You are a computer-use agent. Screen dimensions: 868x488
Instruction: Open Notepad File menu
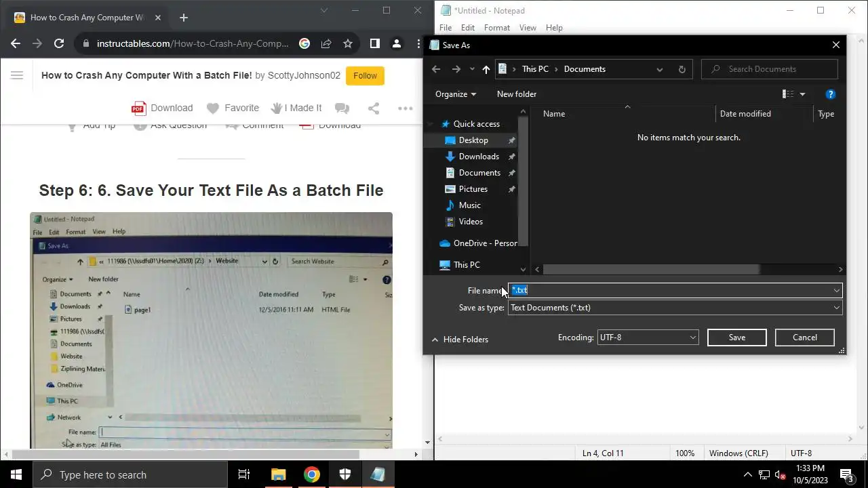(x=446, y=28)
